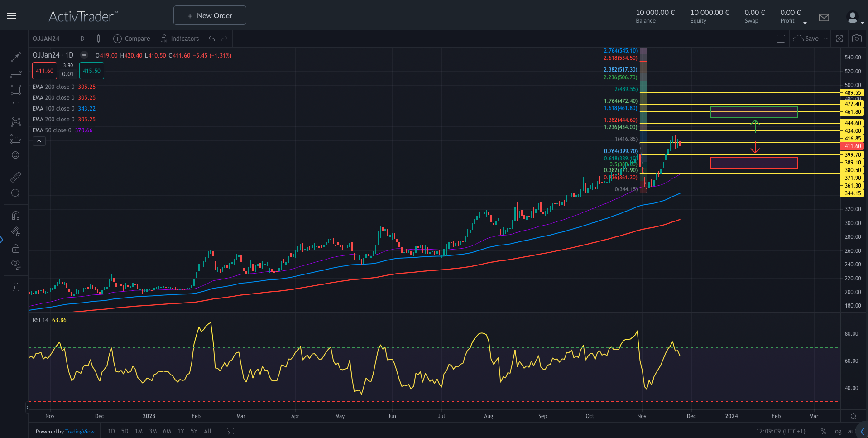The height and width of the screenshot is (438, 868).
Task: Click the New Order button
Action: 210,15
